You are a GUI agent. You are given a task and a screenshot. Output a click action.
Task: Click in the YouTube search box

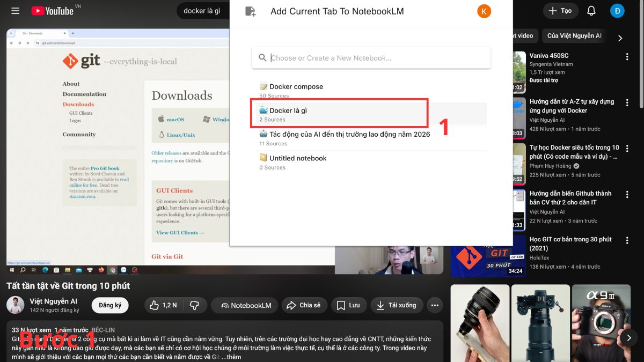[x=204, y=11]
